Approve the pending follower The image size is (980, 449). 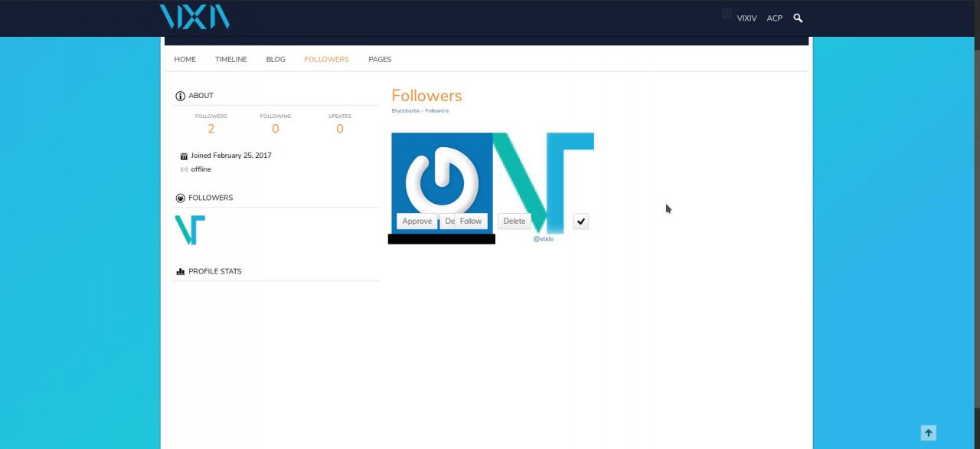(x=417, y=221)
